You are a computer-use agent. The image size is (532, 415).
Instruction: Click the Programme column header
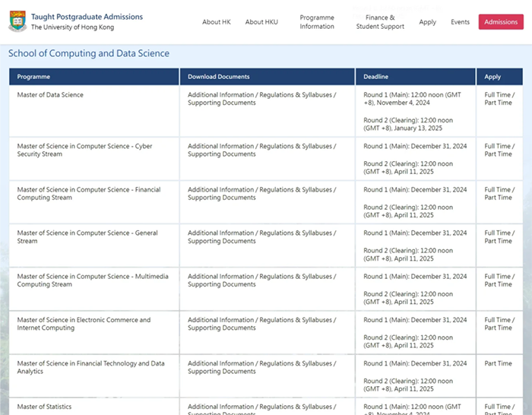click(94, 77)
